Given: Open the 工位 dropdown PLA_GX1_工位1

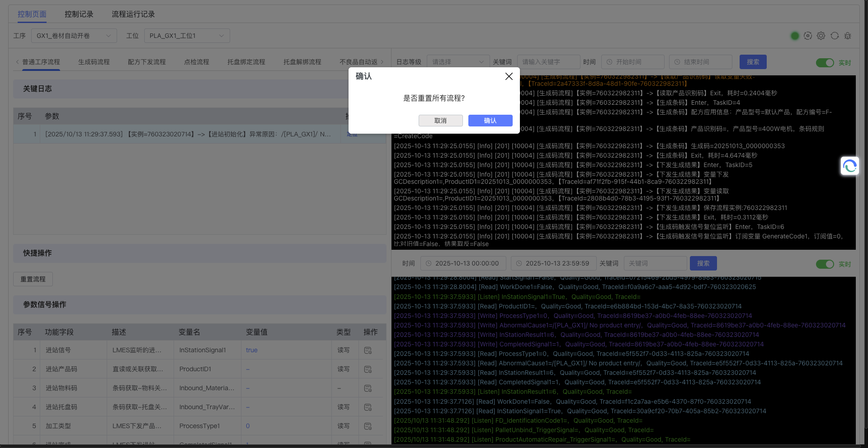Looking at the screenshot, I should click(187, 36).
